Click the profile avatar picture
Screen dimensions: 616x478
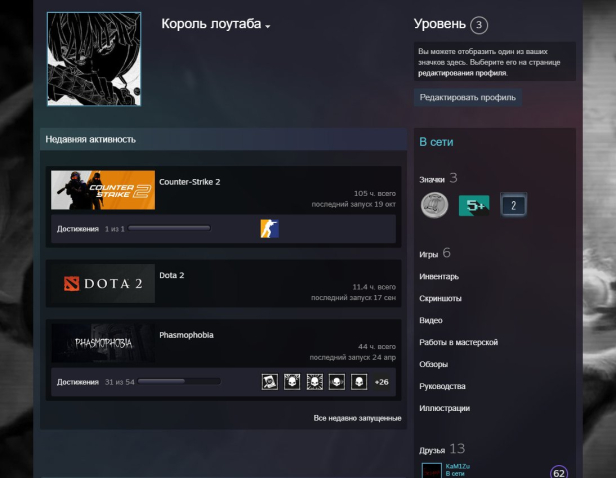point(94,60)
